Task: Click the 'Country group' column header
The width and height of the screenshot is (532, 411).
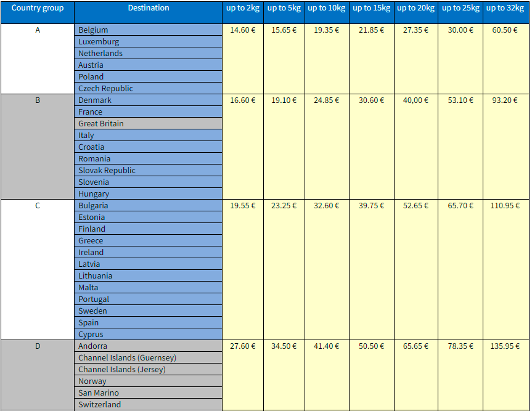Action: coord(37,8)
